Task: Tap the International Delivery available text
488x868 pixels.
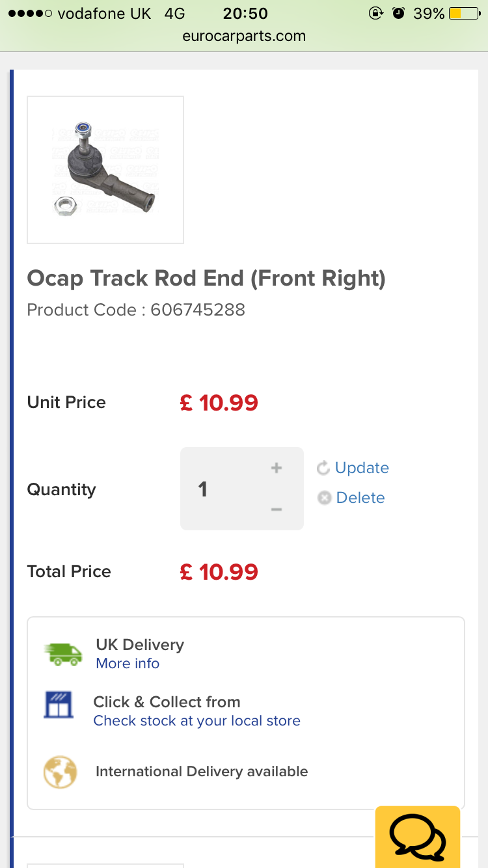Action: coord(202,772)
